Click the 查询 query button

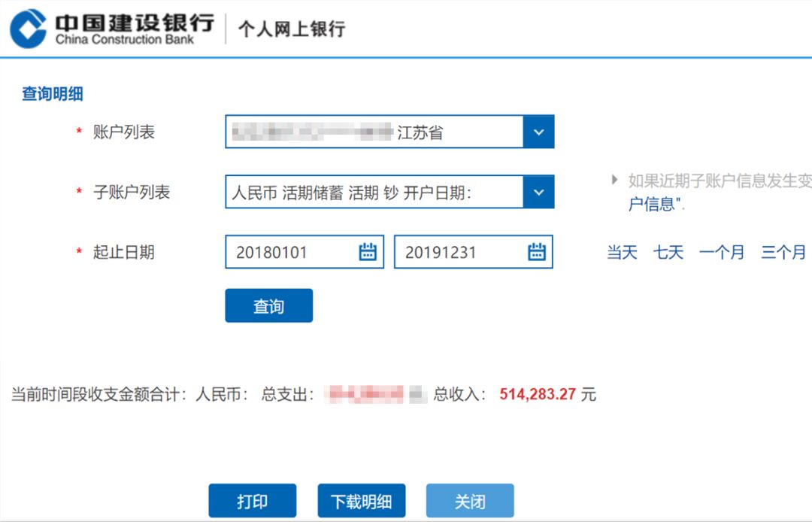point(269,305)
